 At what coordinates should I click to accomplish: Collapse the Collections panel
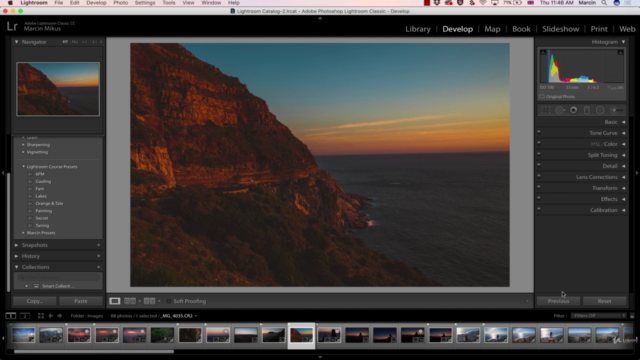tap(17, 267)
